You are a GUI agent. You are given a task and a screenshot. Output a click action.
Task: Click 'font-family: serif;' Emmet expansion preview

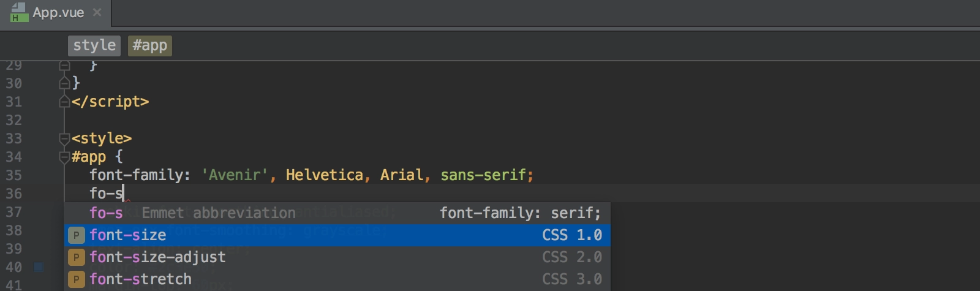point(521,213)
